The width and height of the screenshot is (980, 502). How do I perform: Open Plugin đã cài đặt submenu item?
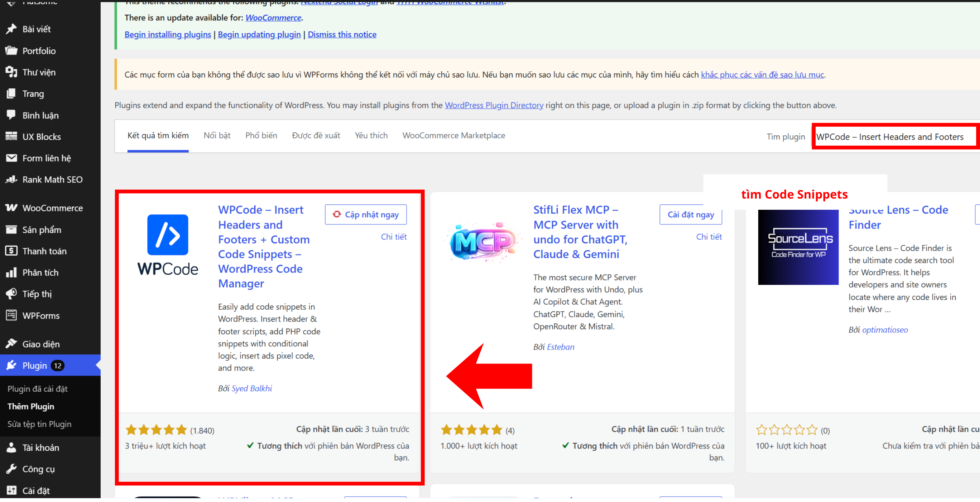pyautogui.click(x=38, y=389)
